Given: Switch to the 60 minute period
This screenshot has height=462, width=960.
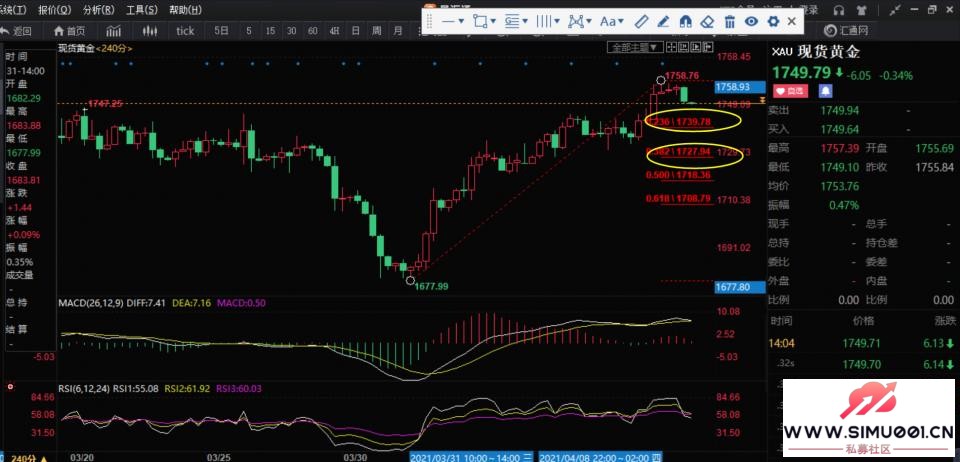Looking at the screenshot, I should click(312, 31).
